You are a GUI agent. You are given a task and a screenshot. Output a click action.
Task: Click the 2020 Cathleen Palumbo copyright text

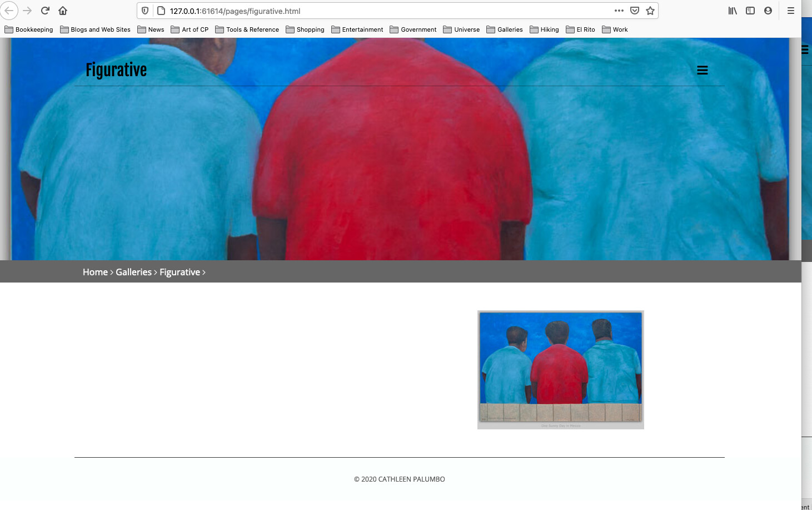point(399,479)
